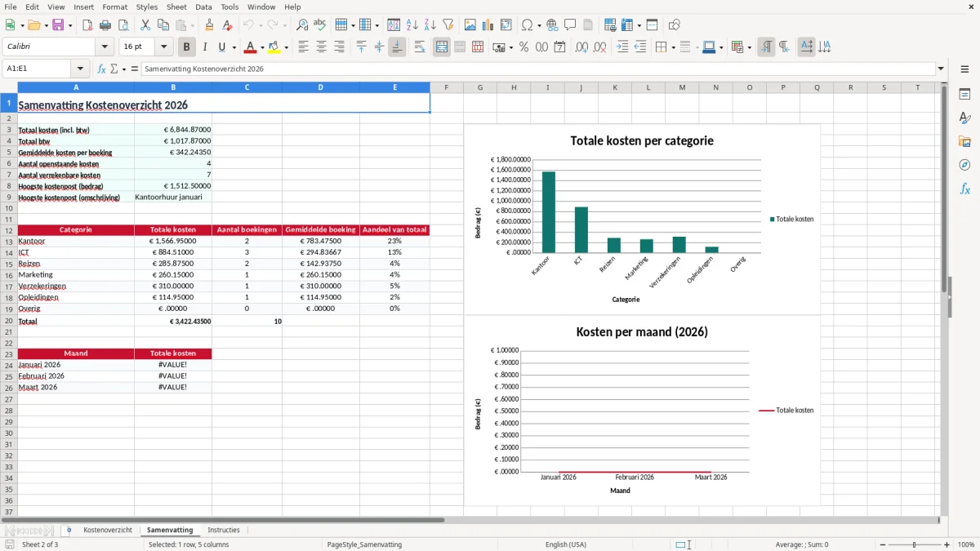Apply red Font Color swatch
Image resolution: width=980 pixels, height=551 pixels.
point(250,47)
